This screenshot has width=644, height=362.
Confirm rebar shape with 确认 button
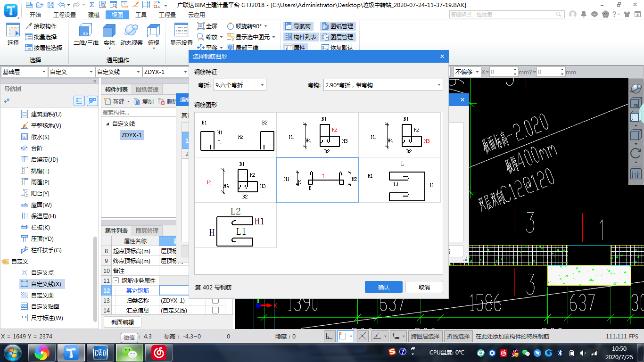coord(384,287)
